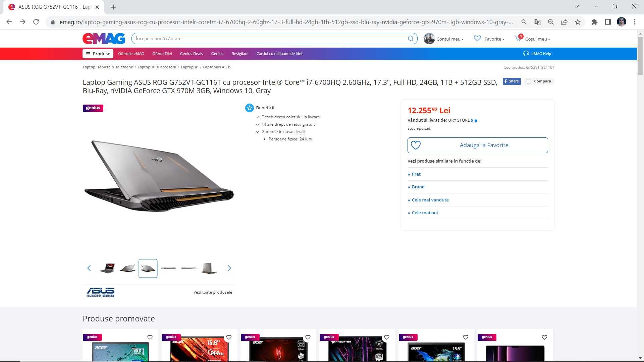
Task: Open a new browser tab
Action: click(113, 7)
